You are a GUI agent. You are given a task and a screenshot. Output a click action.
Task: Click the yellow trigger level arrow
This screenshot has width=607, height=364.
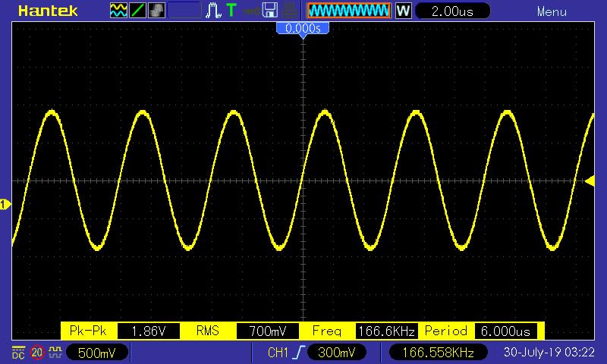[590, 180]
